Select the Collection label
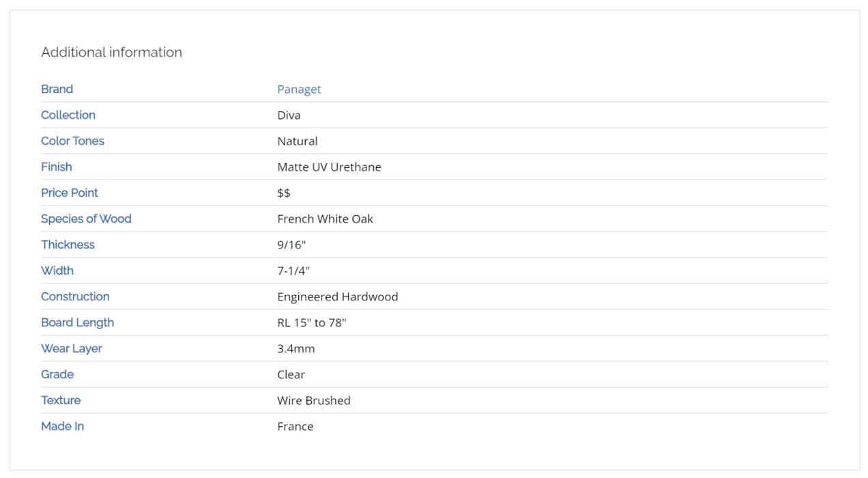The width and height of the screenshot is (868, 478). tap(68, 115)
